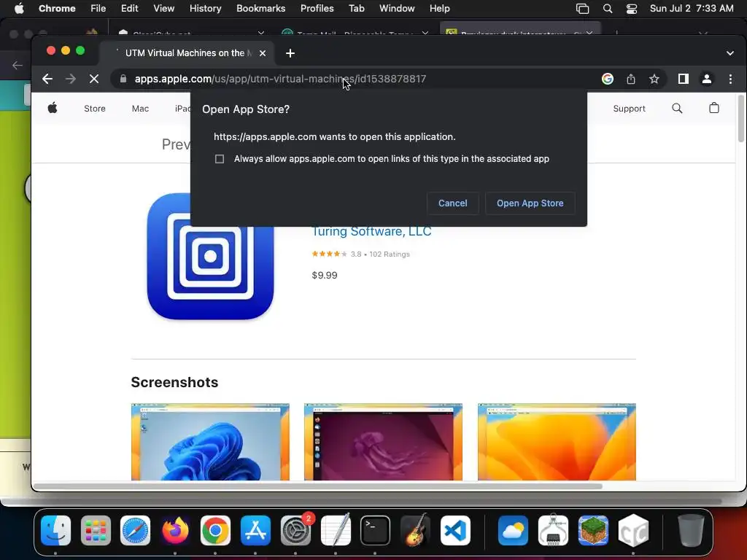Launch Firefox from the Dock
The height and width of the screenshot is (560, 747).
coord(175,530)
